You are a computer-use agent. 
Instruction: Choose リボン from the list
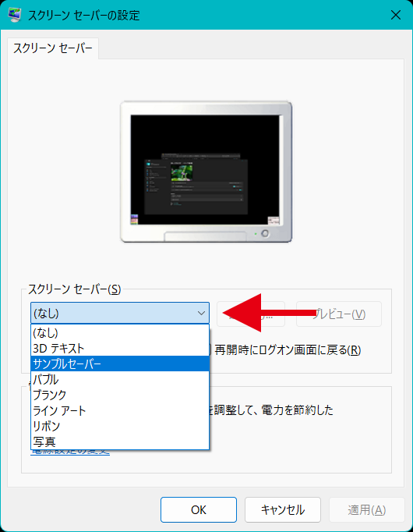pyautogui.click(x=120, y=426)
